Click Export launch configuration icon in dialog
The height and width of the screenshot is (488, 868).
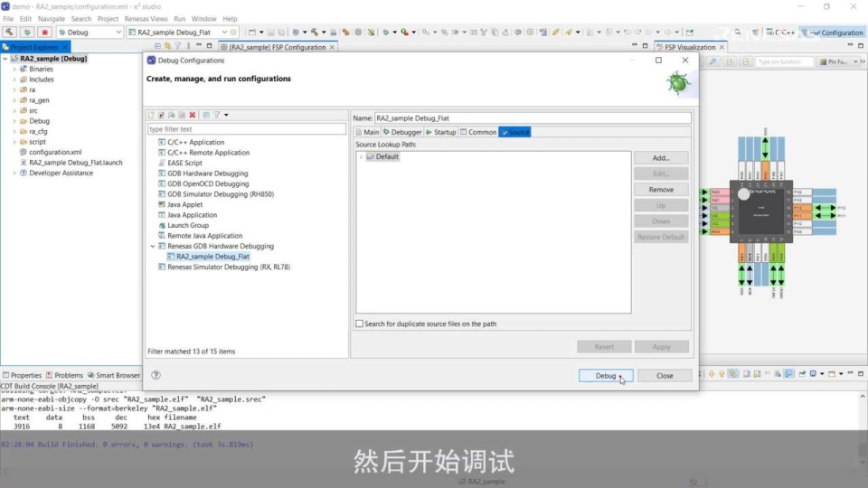(172, 115)
